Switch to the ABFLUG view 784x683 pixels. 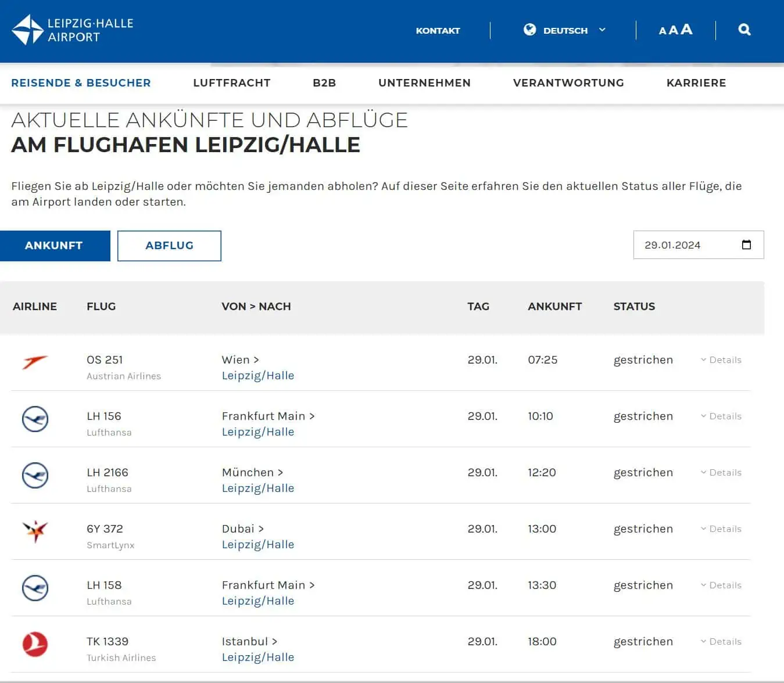pos(169,245)
